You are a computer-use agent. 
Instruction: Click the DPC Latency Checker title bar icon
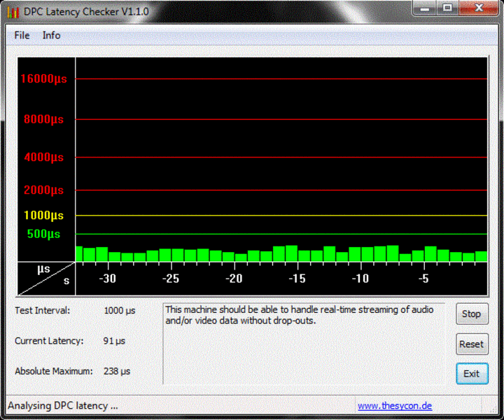click(13, 12)
